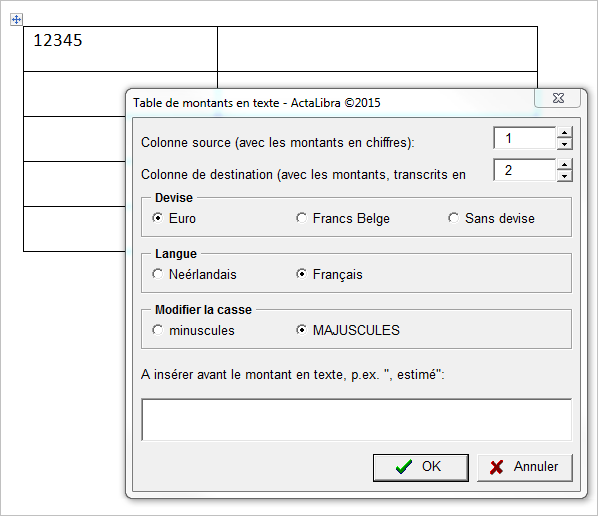Increase the Colonne source value

coord(564,132)
